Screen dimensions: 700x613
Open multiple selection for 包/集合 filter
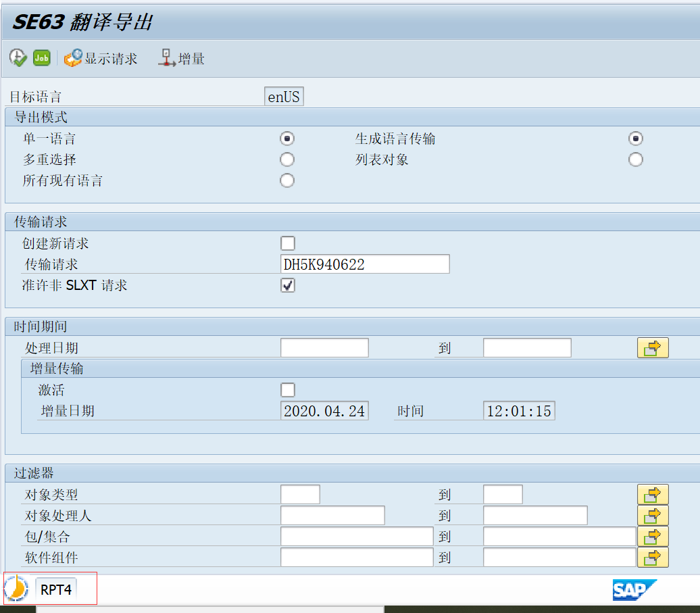pos(653,536)
